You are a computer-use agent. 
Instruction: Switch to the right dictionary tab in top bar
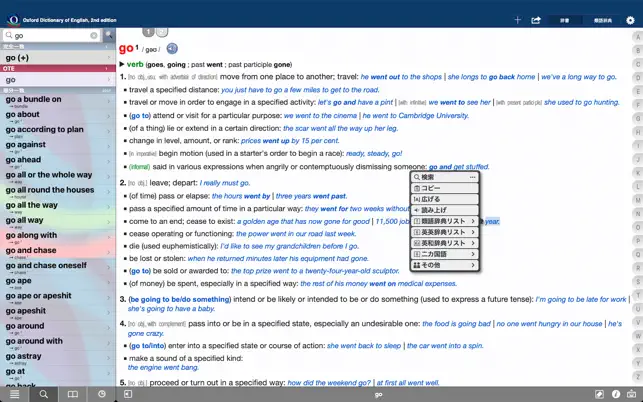[x=603, y=20]
